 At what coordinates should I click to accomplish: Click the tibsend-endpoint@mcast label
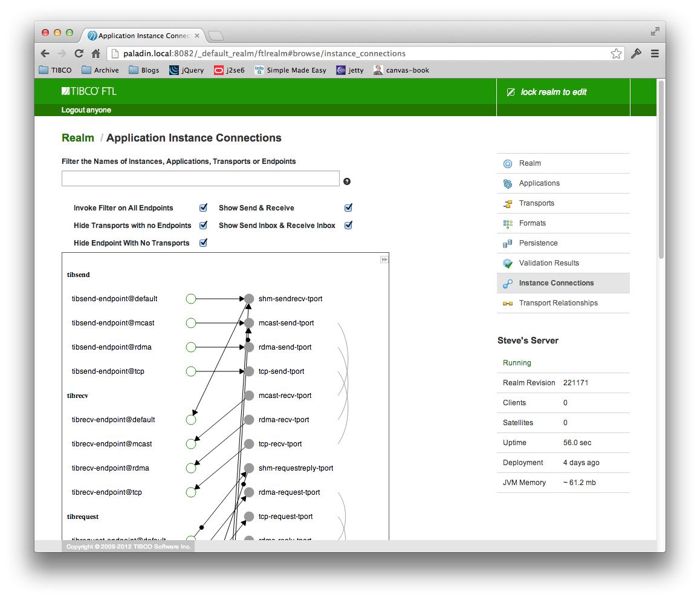tap(113, 323)
